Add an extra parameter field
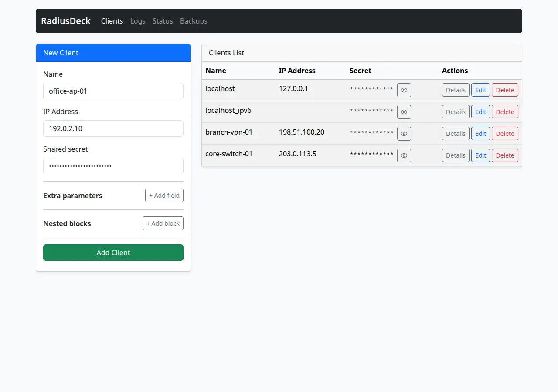The width and height of the screenshot is (558, 392). 164,196
